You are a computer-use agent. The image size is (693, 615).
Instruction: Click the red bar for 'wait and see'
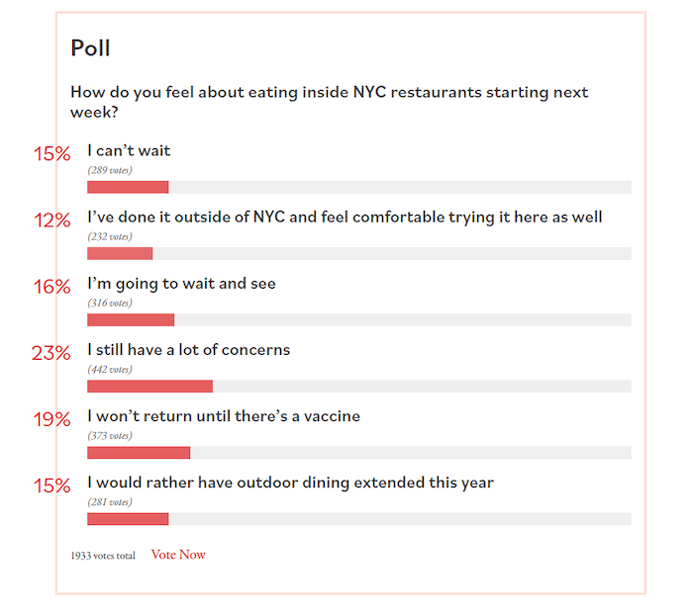click(130, 320)
